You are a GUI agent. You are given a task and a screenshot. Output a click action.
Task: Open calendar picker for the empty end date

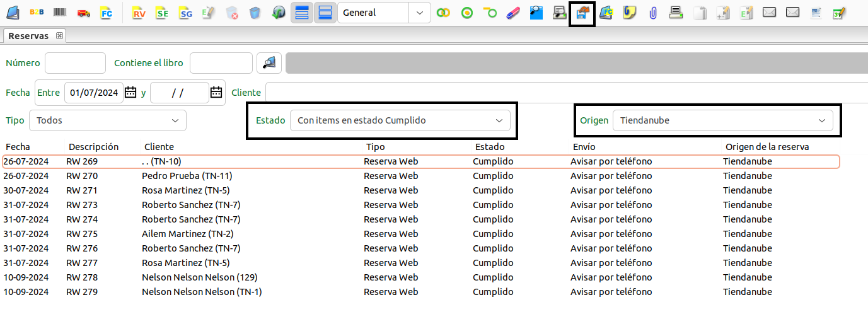216,93
